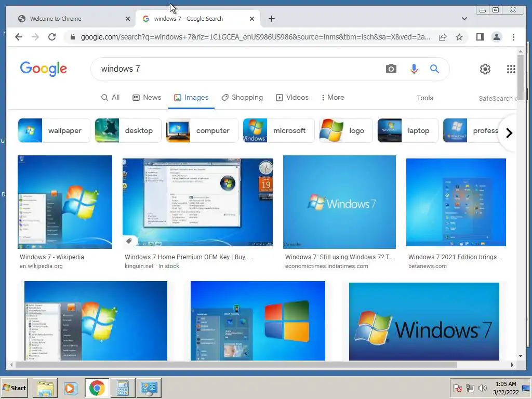Go back to the previous page
Image resolution: width=532 pixels, height=399 pixels.
(x=19, y=37)
